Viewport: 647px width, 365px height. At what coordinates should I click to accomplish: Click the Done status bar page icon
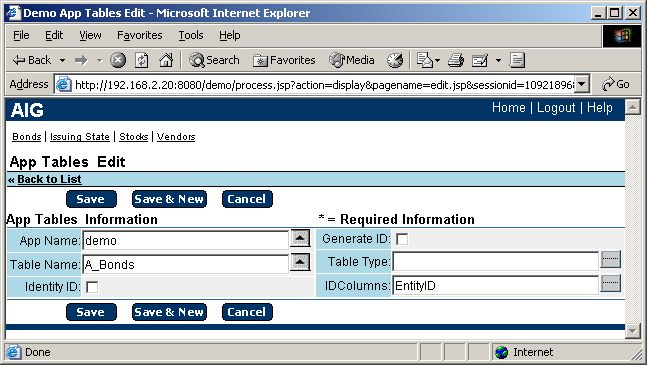(x=13, y=352)
